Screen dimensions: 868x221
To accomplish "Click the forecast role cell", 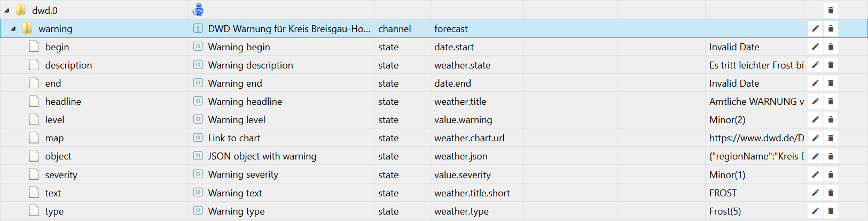I will point(451,29).
